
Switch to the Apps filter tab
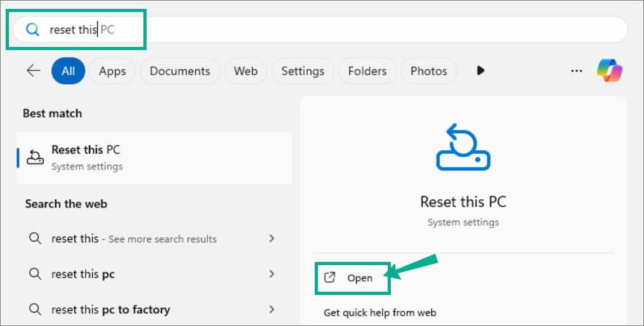pyautogui.click(x=112, y=71)
